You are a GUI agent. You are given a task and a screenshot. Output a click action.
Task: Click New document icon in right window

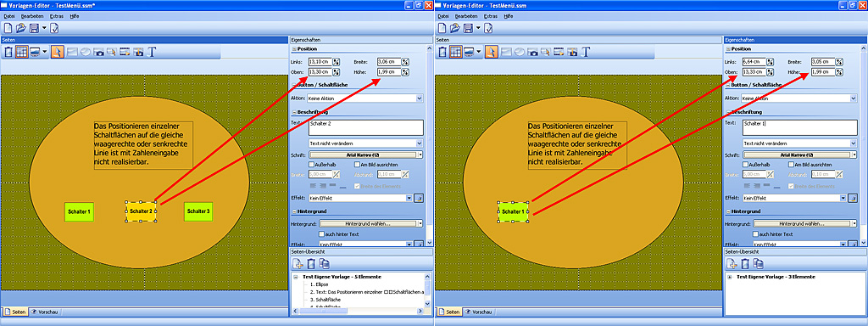coord(442,28)
